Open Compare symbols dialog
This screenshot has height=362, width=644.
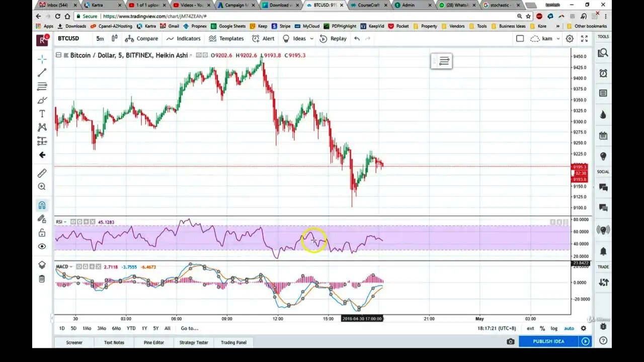pos(141,38)
